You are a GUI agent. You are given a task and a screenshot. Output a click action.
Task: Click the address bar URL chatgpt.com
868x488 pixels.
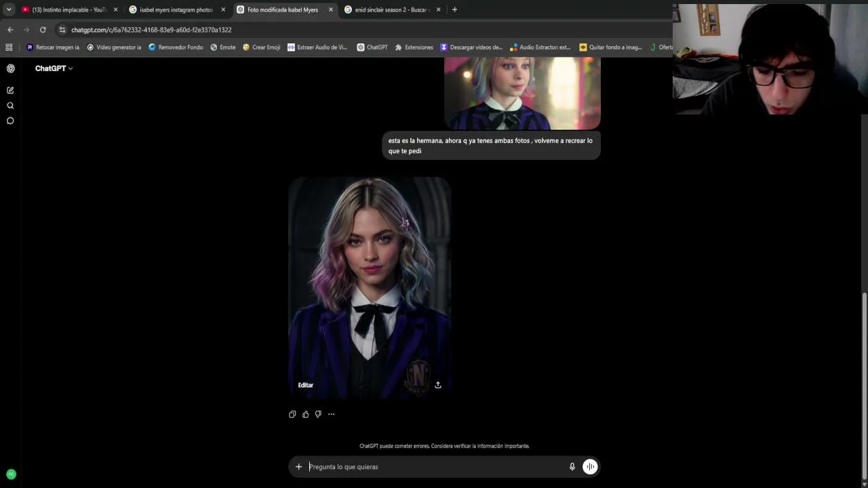tap(151, 30)
